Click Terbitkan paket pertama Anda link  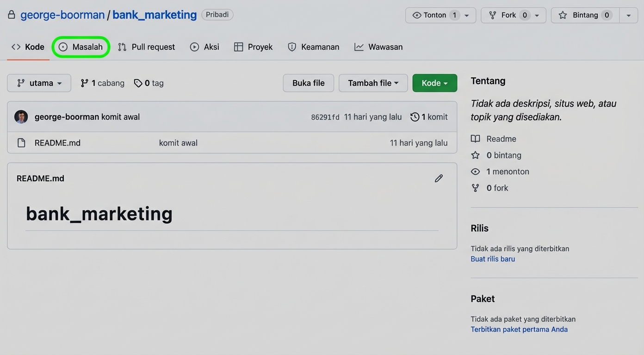(519, 330)
